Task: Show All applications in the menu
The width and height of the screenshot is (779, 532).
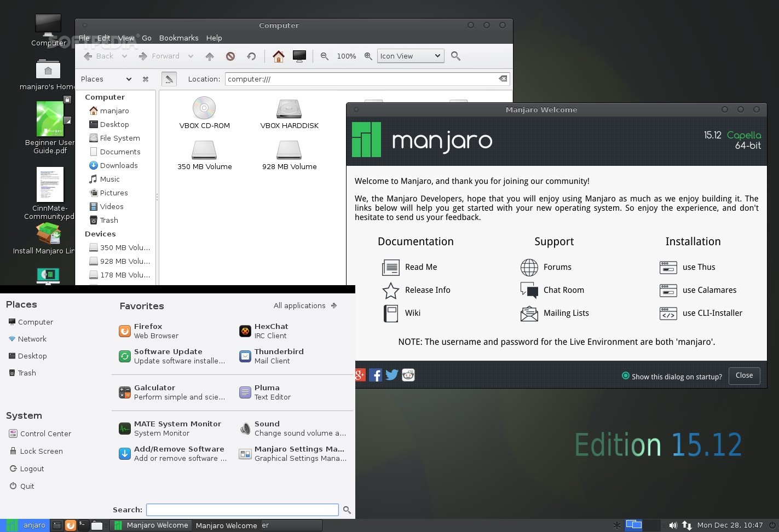Action: (x=305, y=306)
